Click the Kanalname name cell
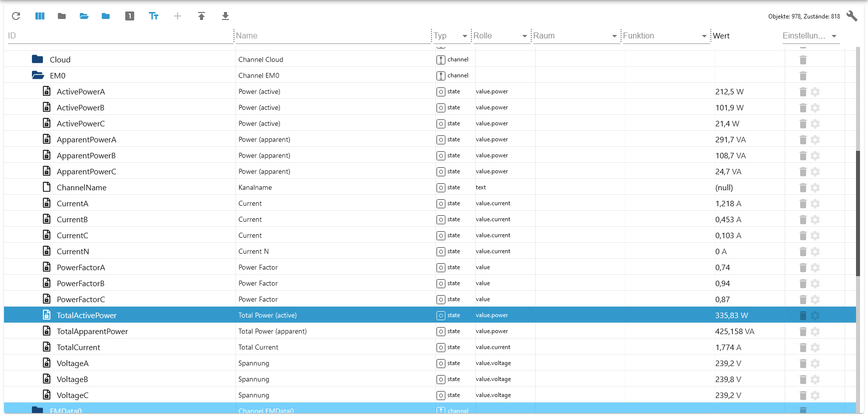 point(255,188)
